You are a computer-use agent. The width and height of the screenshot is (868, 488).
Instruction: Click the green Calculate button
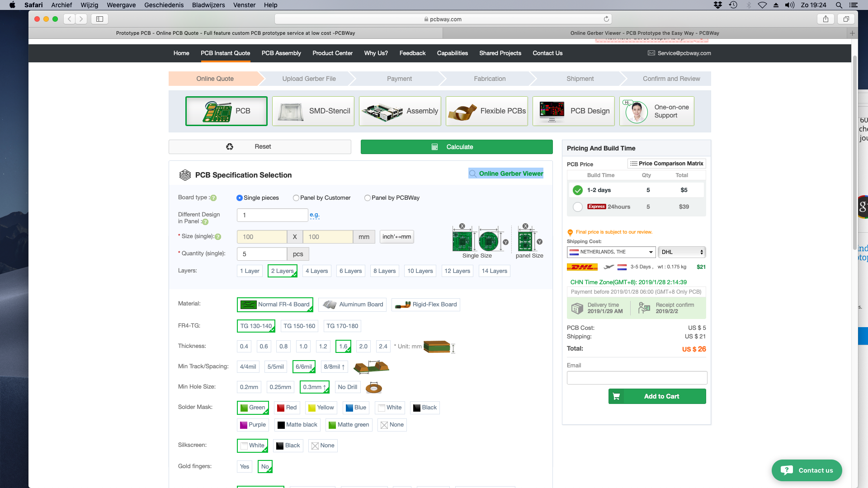(x=457, y=147)
